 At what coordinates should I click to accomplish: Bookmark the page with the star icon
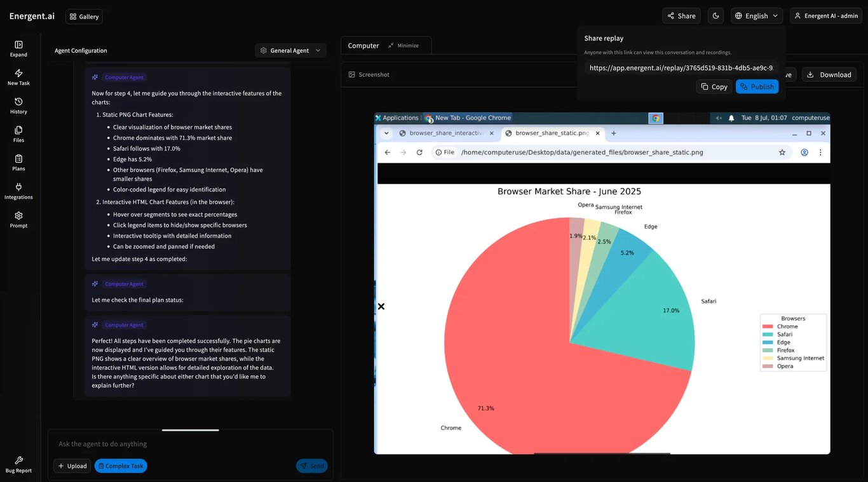[782, 152]
